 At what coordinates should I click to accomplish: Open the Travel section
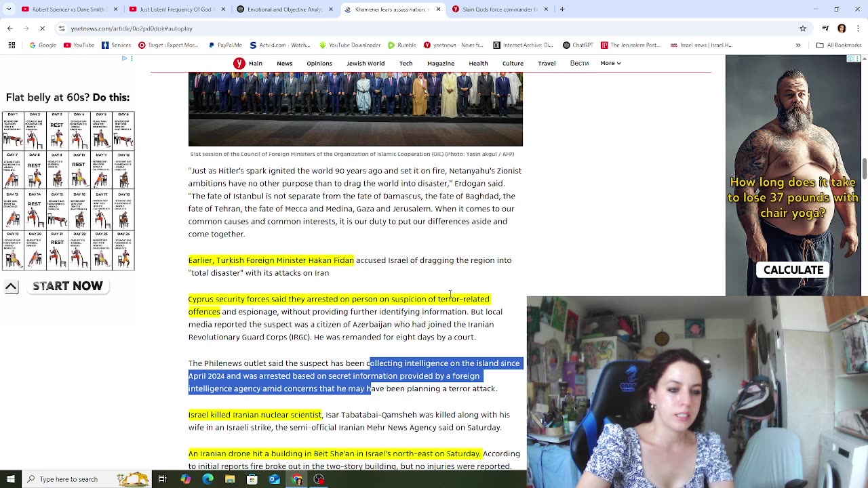pos(547,63)
